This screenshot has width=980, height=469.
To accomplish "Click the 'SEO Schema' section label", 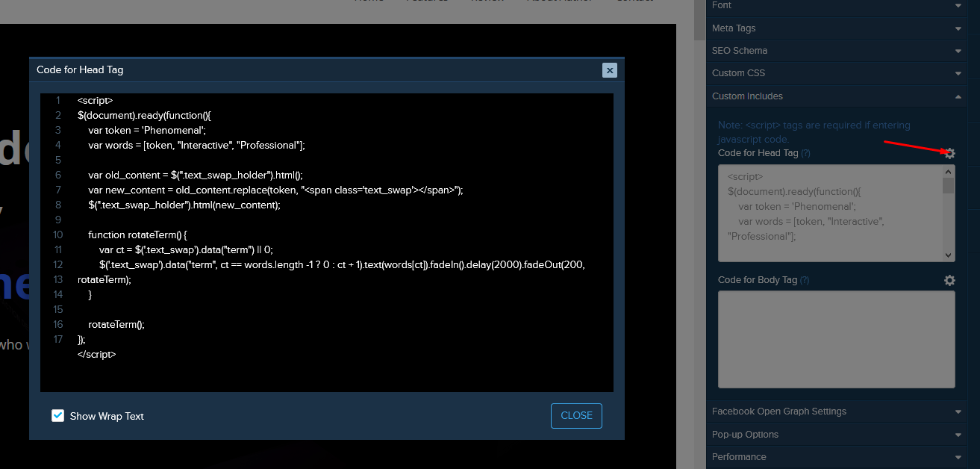I will pyautogui.click(x=740, y=51).
